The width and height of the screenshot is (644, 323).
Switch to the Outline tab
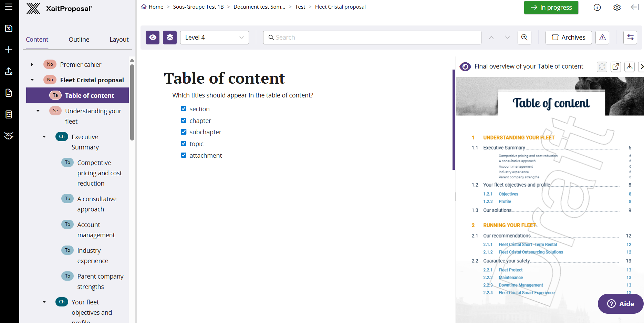coord(79,39)
